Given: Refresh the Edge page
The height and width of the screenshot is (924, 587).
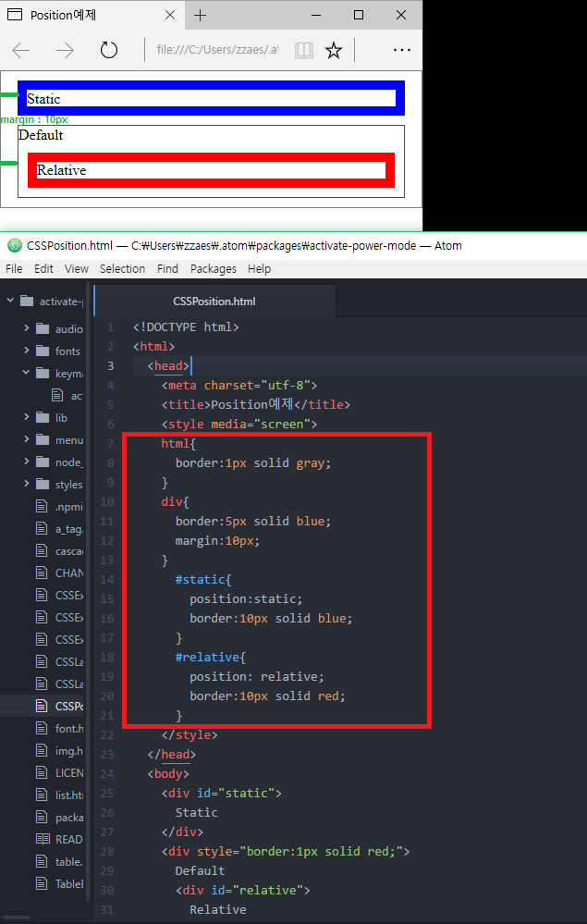Looking at the screenshot, I should click(109, 50).
